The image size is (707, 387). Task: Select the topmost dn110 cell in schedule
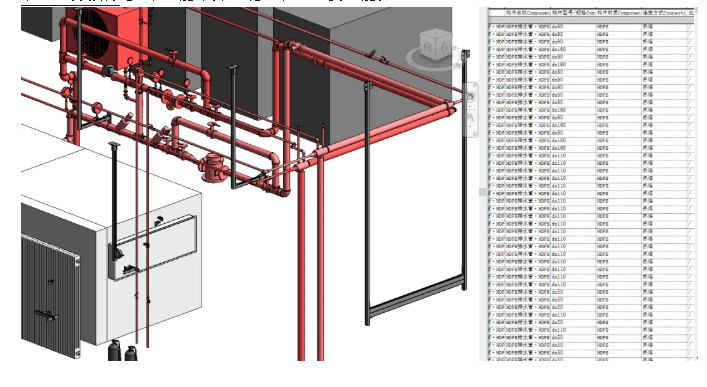pos(573,156)
